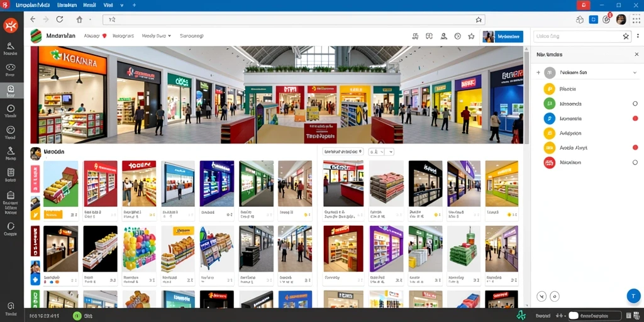Open the header menu item with red shield
Image resolution: width=644 pixels, height=322 pixels.
[96, 36]
